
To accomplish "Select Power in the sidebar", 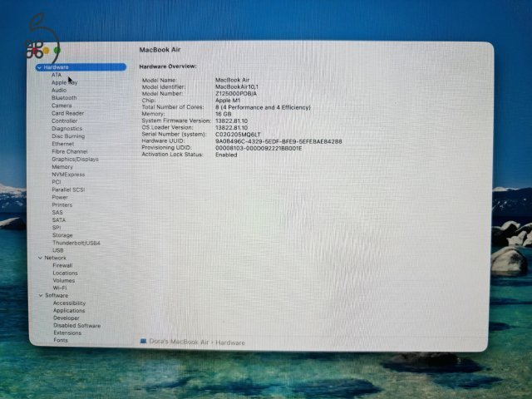I will point(60,197).
